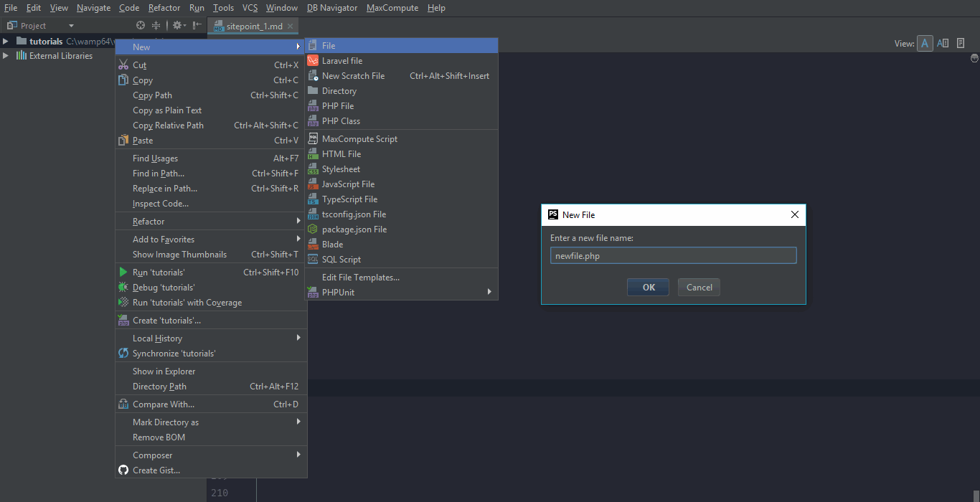Viewport: 980px width, 502px height.
Task: Pick the PHP Class icon entry
Action: pyautogui.click(x=313, y=121)
